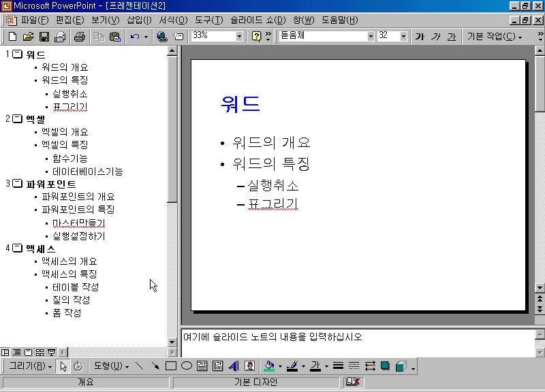
Task: Select the Arrow drawing tool
Action: point(155,366)
